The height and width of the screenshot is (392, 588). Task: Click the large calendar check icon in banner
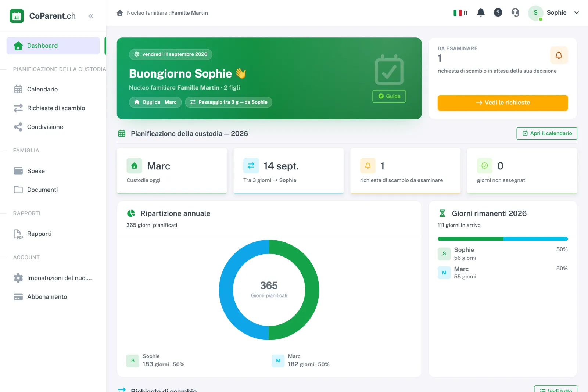[389, 70]
